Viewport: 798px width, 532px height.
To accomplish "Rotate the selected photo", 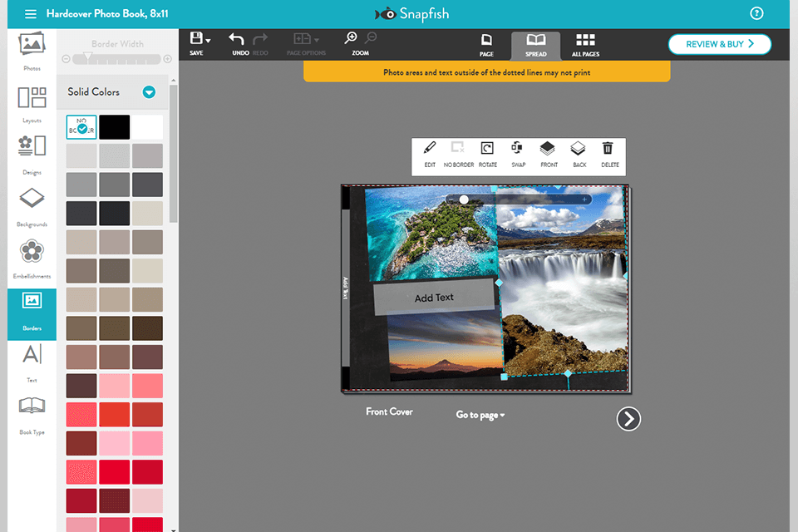I will 488,155.
